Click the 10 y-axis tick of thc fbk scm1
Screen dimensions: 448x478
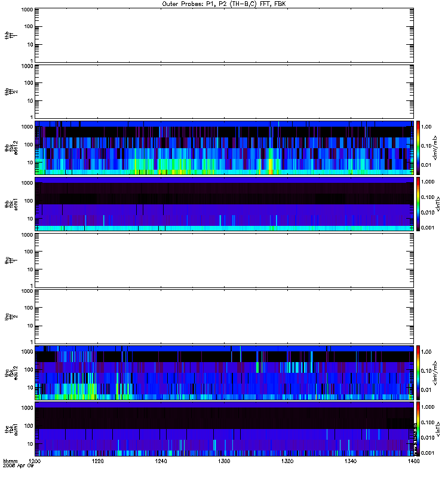[30, 444]
